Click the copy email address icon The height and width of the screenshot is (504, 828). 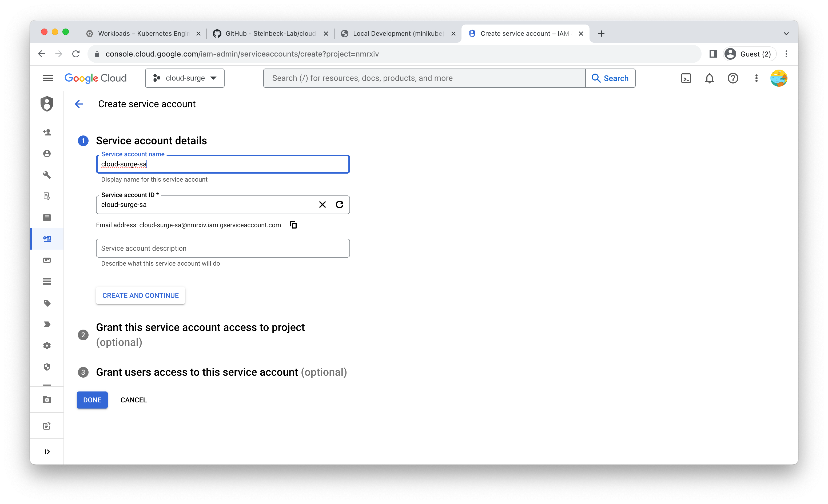point(293,225)
